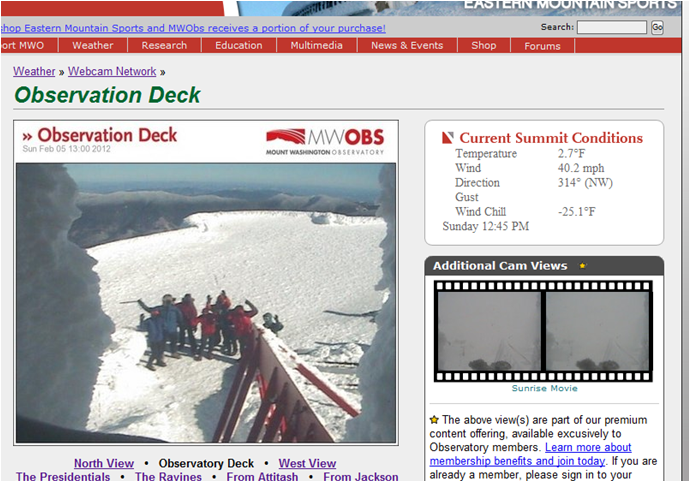Screen dimensions: 690x482
Task: Click Learn more about membership benefits link
Action: pyautogui.click(x=531, y=454)
